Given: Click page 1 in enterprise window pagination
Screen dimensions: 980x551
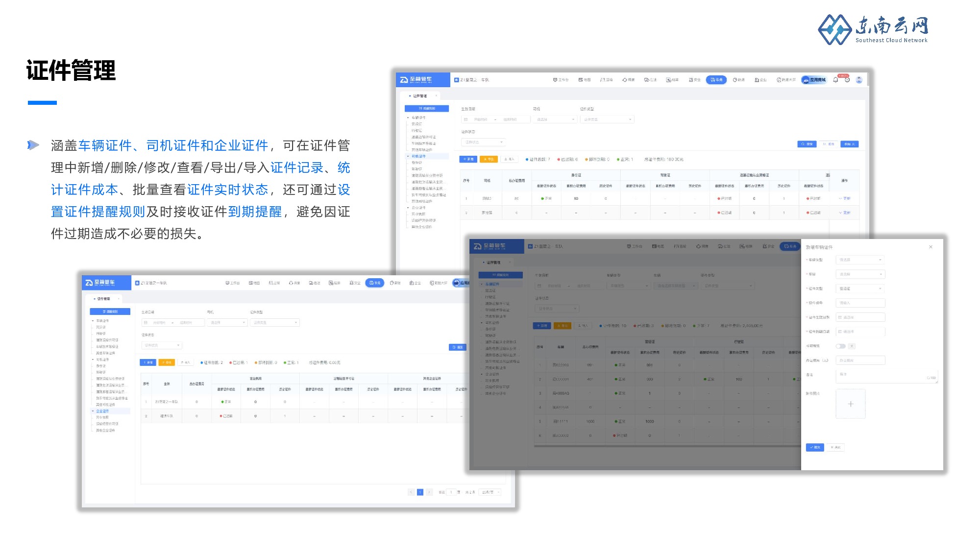Looking at the screenshot, I should [x=420, y=492].
